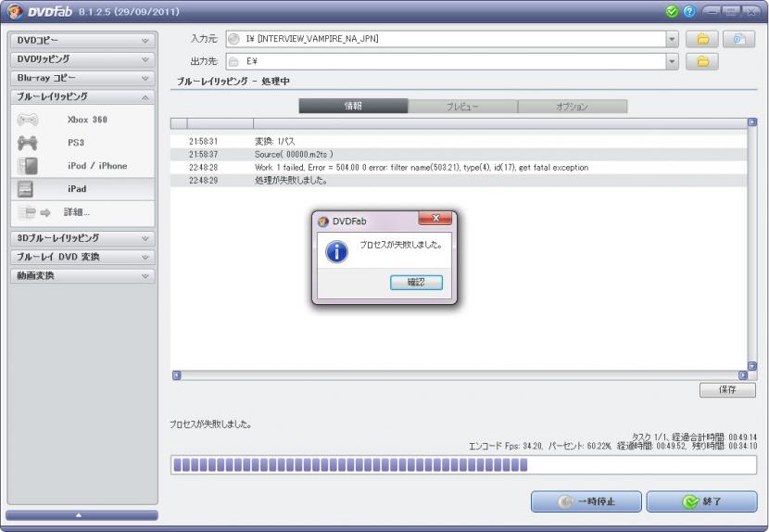Click the encoding progress bar
Viewport: 769px width, 532px height.
463,464
